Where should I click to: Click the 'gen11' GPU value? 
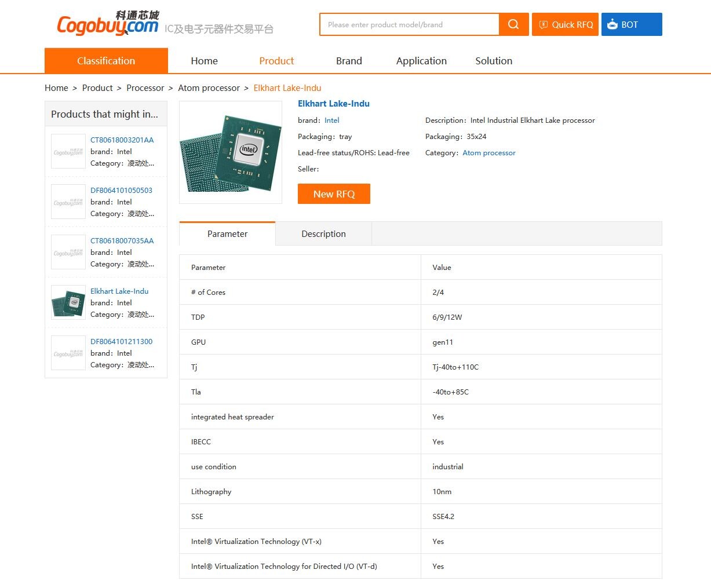[x=443, y=342]
